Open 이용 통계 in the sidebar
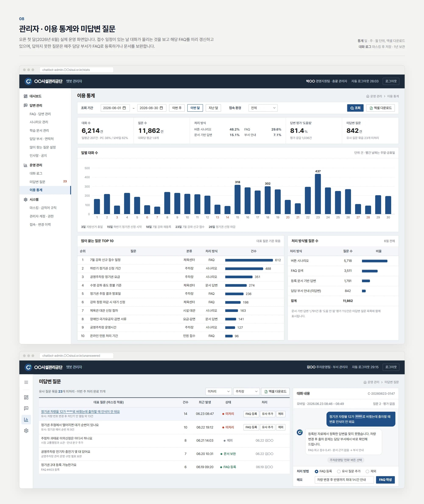424x504 pixels. click(x=45, y=190)
